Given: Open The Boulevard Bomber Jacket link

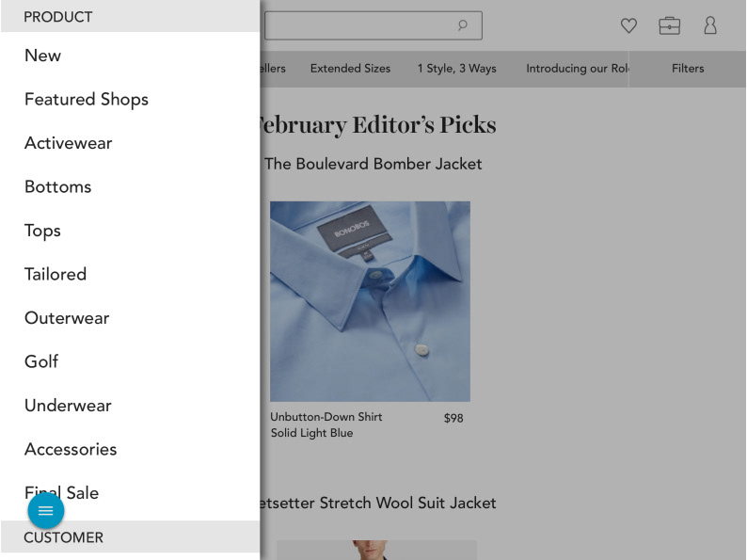Looking at the screenshot, I should click(373, 164).
